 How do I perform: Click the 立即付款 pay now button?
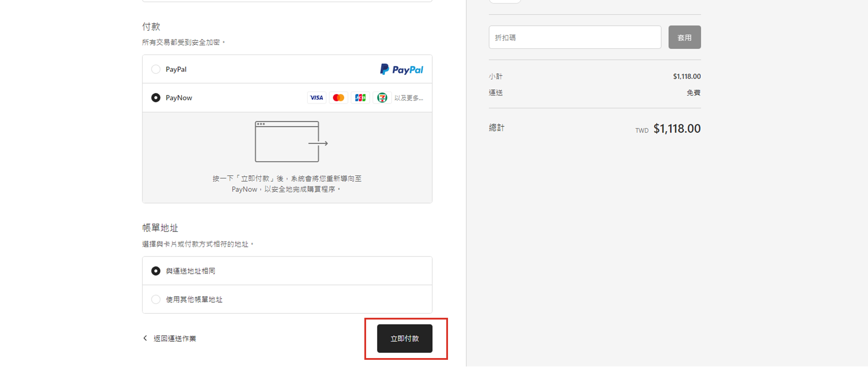(405, 338)
